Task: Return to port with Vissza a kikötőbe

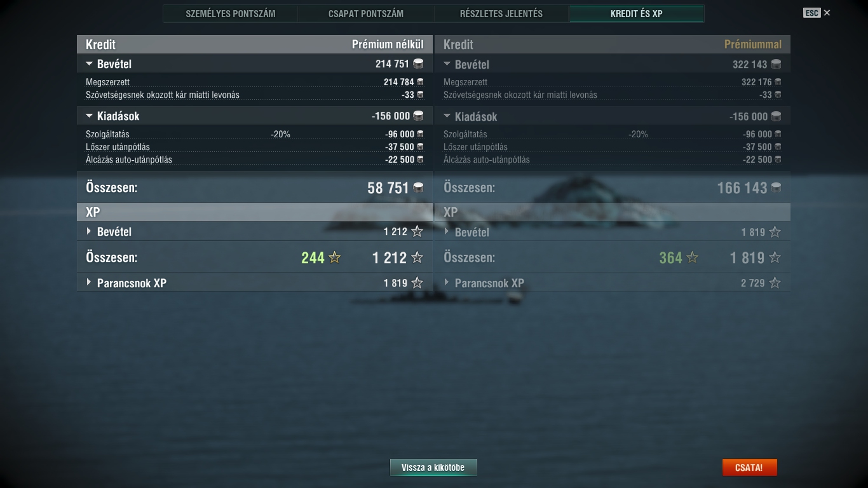Action: point(433,467)
